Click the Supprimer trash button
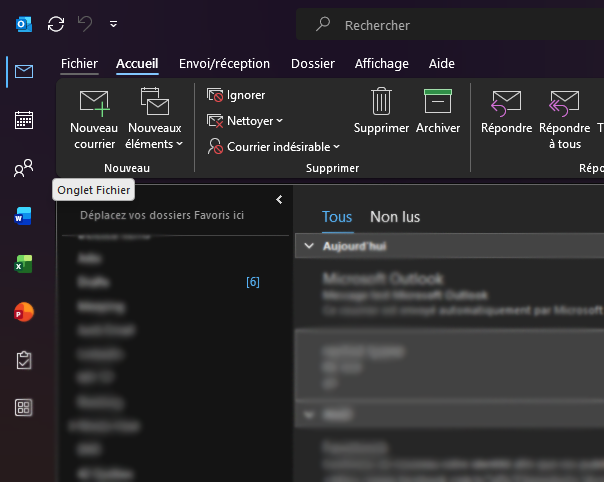 [x=381, y=111]
